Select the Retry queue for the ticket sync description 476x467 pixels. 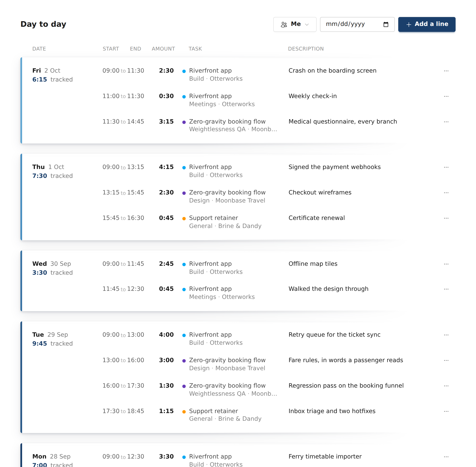click(x=334, y=335)
